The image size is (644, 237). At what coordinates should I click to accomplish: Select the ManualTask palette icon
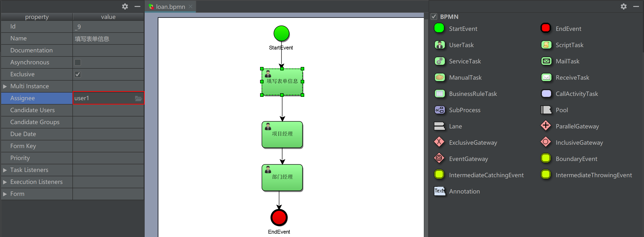[440, 77]
